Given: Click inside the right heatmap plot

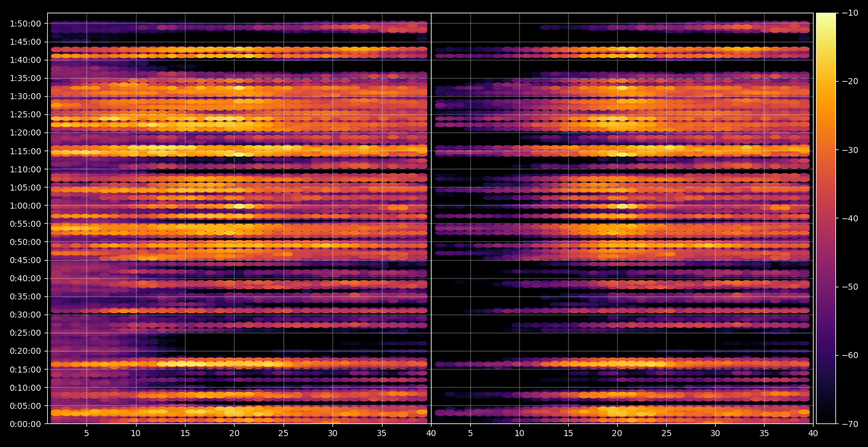Looking at the screenshot, I should pos(622,218).
